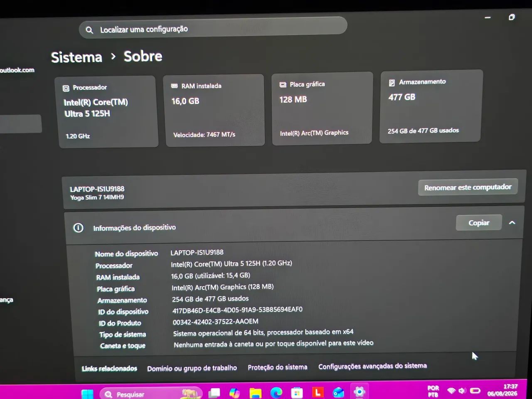Click the graphics card icon
The image size is (532, 399).
click(x=283, y=85)
